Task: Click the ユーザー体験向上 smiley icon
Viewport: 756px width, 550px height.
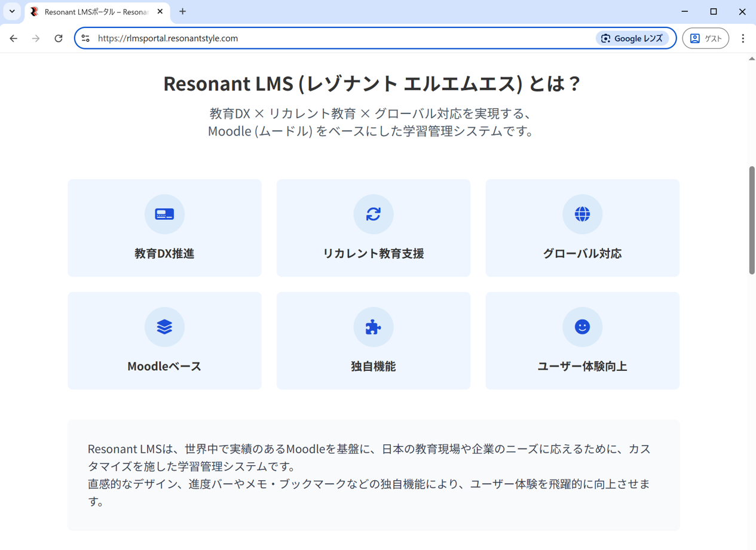Action: tap(582, 327)
